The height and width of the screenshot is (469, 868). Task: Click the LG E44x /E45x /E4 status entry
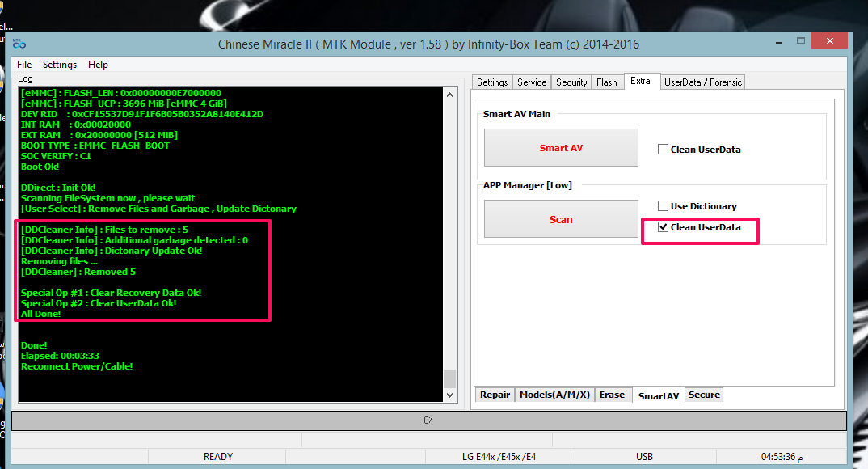[x=498, y=456]
